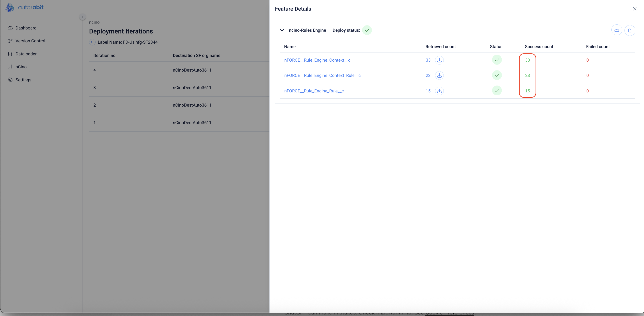This screenshot has width=644, height=316.
Task: Click the back arrow next to Label Name
Action: pyautogui.click(x=92, y=42)
